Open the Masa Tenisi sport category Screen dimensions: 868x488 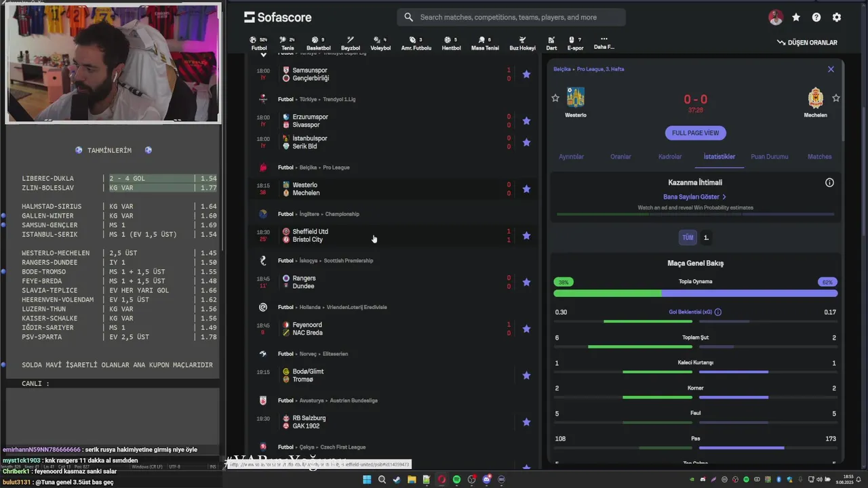tap(485, 43)
